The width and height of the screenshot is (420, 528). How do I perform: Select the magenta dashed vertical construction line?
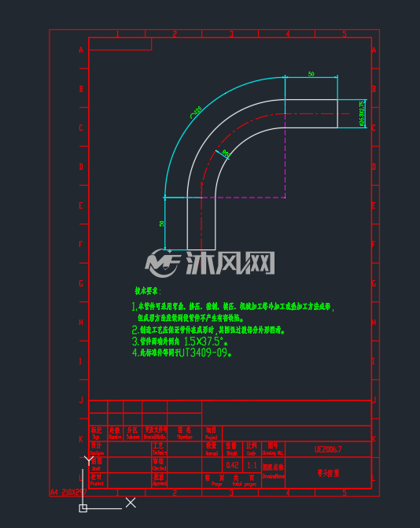click(285, 157)
